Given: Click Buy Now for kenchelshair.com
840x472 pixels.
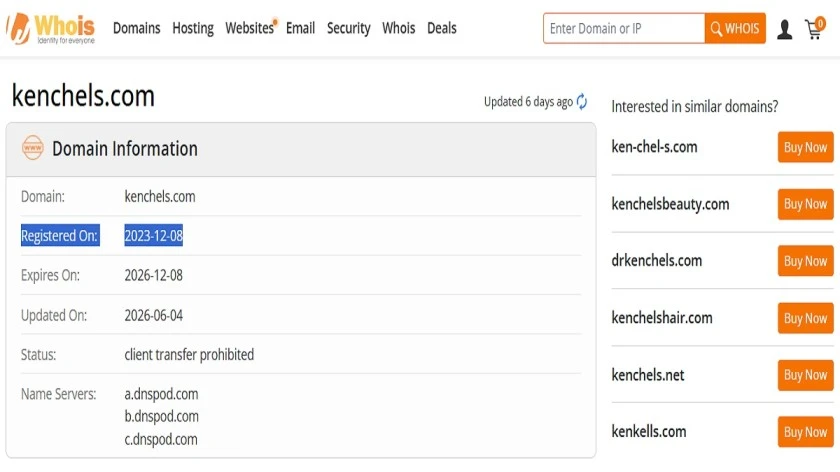Looking at the screenshot, I should click(805, 318).
